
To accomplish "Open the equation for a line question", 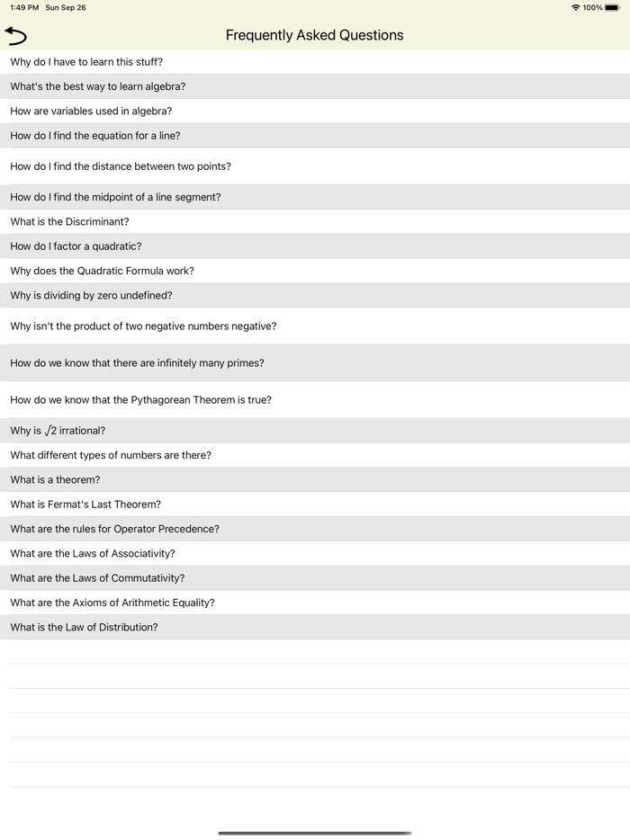I will 95,136.
